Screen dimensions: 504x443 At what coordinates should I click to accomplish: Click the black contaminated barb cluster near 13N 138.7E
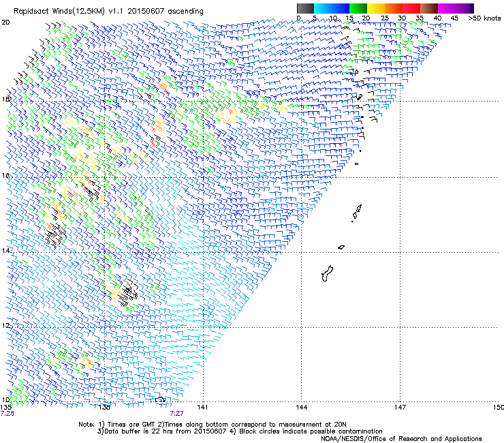coord(129,293)
